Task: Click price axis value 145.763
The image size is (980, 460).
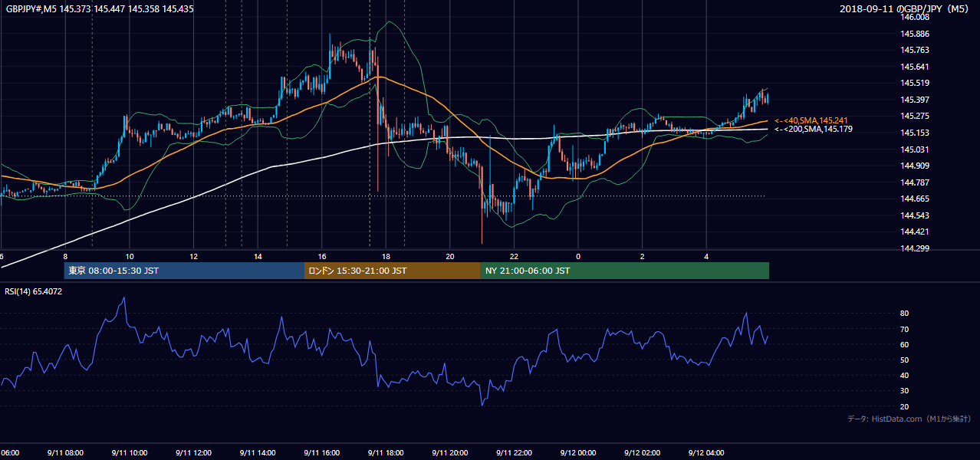Action: tap(916, 50)
